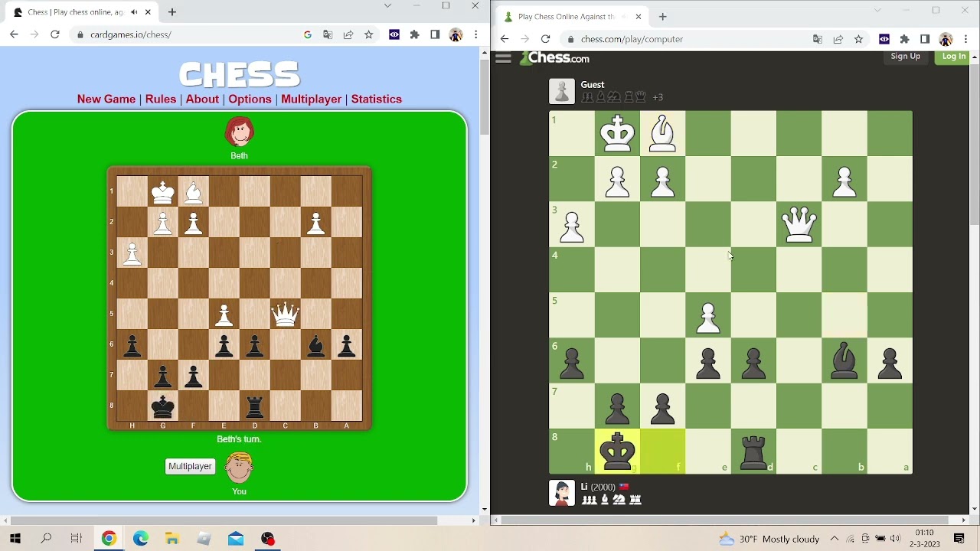Open the Statistics link
This screenshot has height=551, width=980.
(x=376, y=99)
